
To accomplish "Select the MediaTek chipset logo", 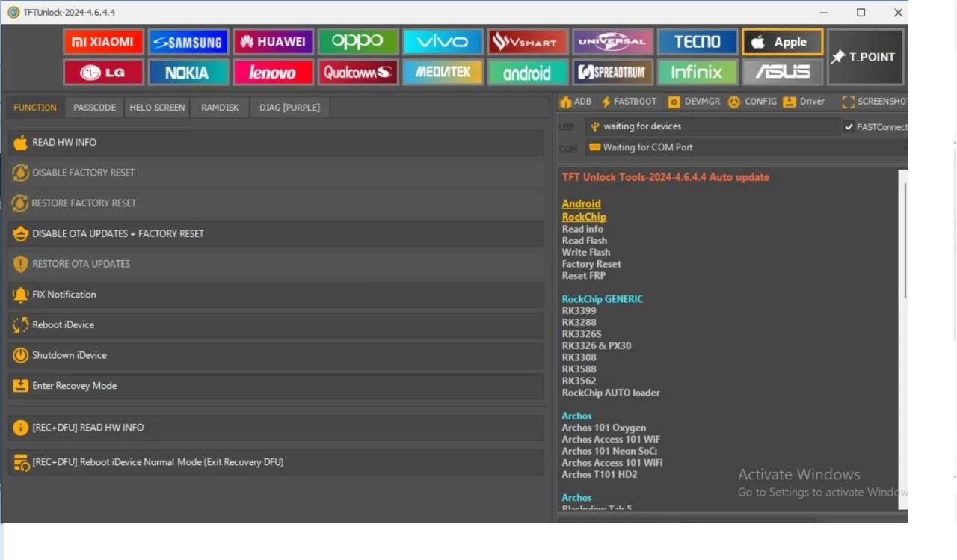I will [x=443, y=73].
